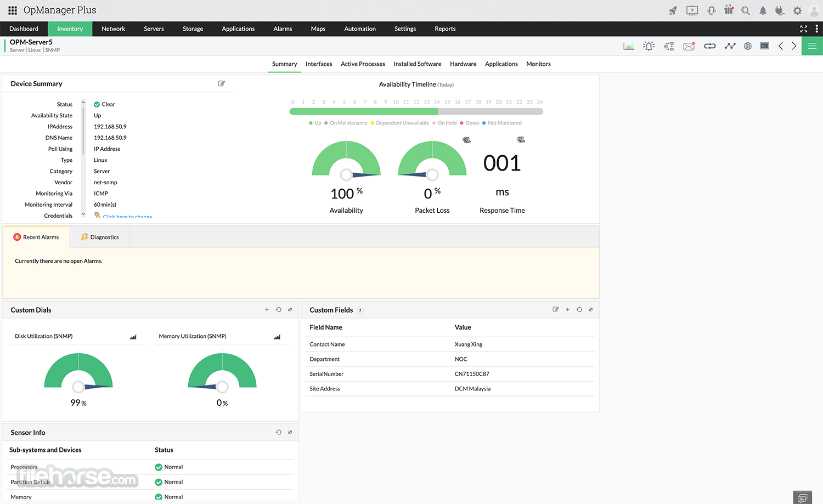Click the Availability Timeline bar
The width and height of the screenshot is (823, 504).
tap(416, 111)
